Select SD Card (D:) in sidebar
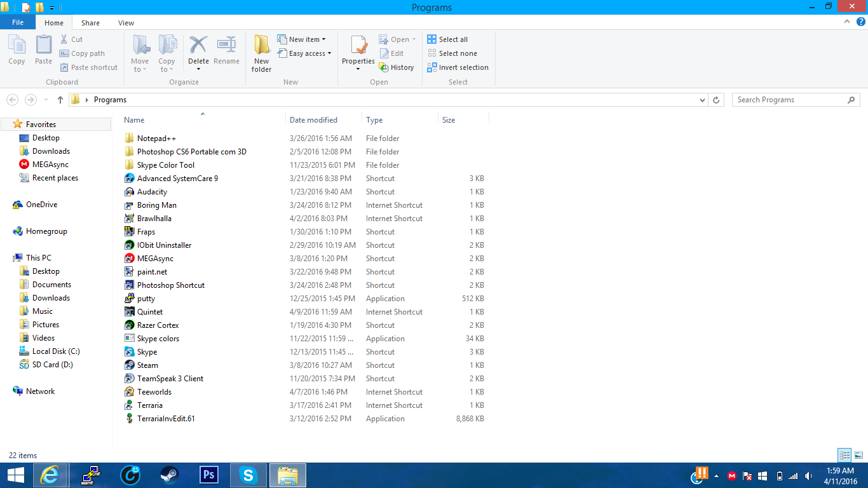 [x=46, y=365]
